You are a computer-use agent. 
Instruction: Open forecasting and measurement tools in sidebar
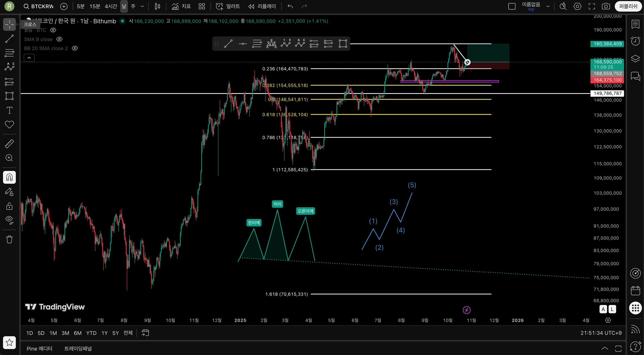point(9,81)
